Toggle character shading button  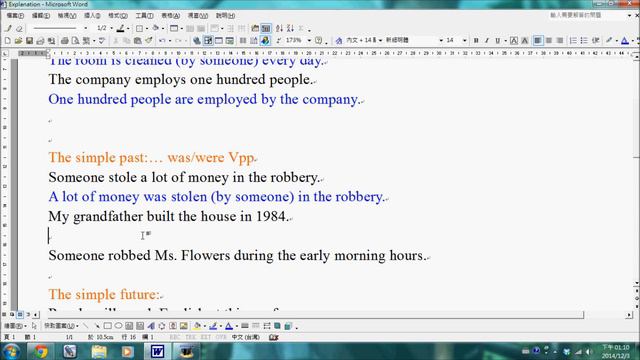525,40
